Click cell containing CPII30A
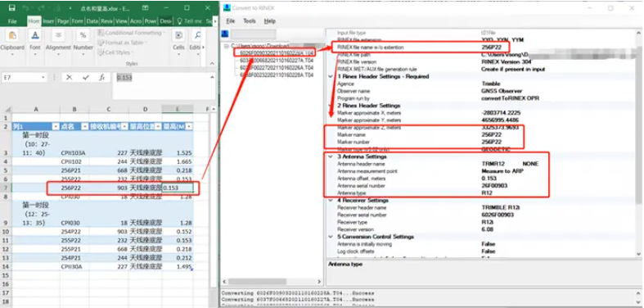Viewport: 644px width, 308px height. (74, 266)
